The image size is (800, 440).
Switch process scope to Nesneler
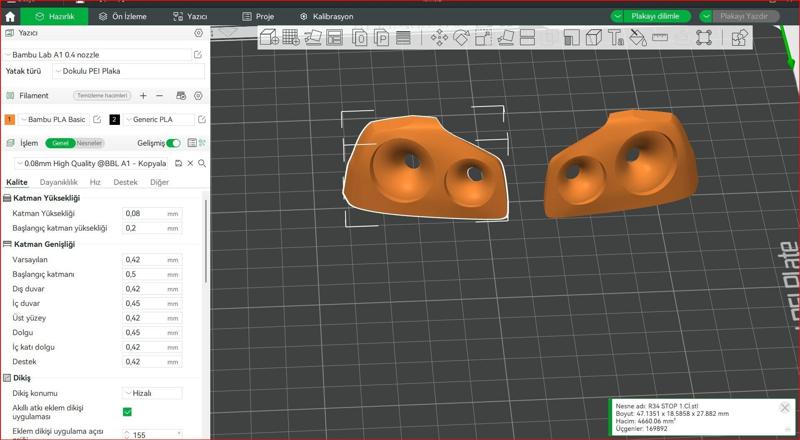click(89, 143)
